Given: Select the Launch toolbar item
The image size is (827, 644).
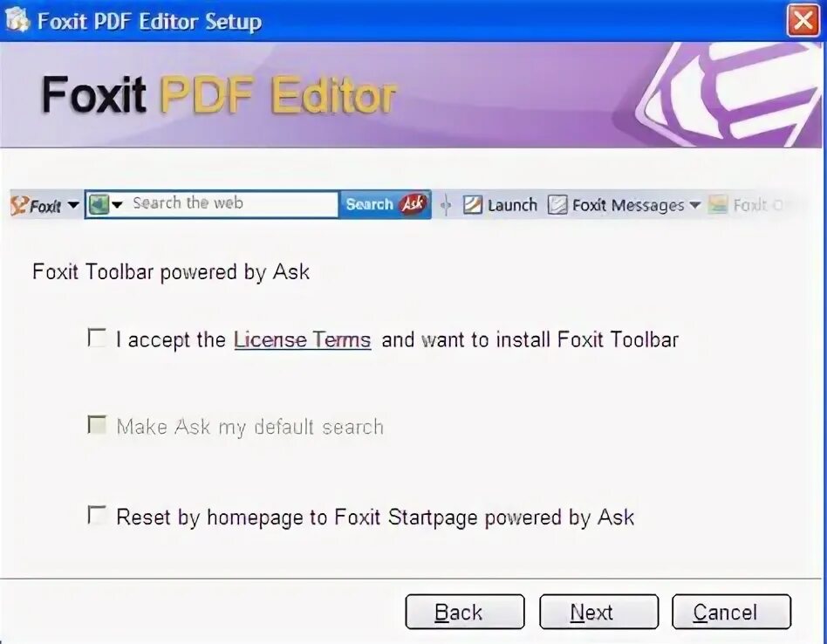Looking at the screenshot, I should (x=500, y=205).
